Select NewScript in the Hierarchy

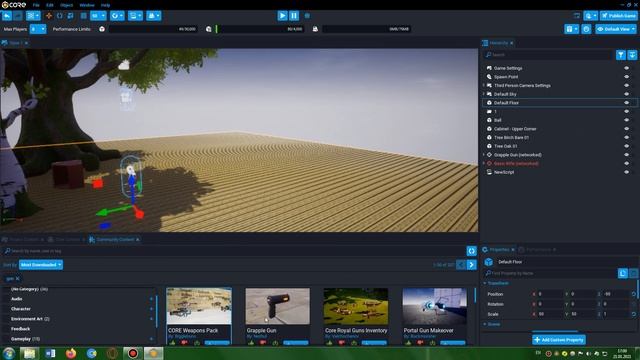504,172
